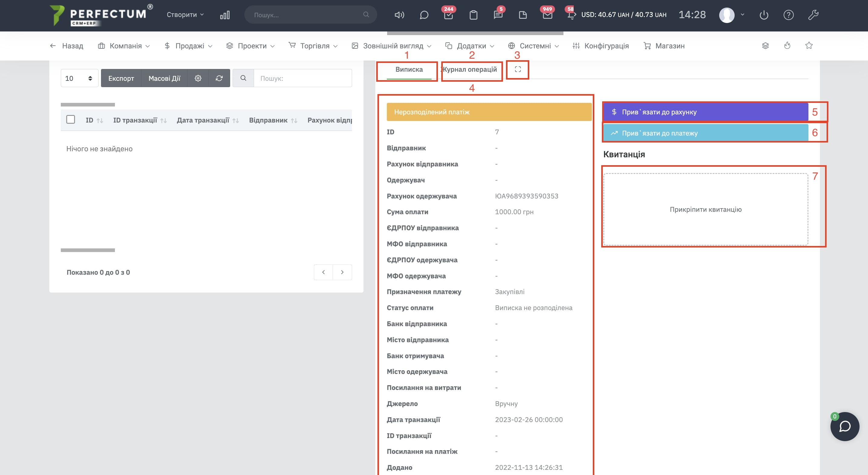
Task: Click the Прикріпити квитанцію upload area
Action: [705, 209]
